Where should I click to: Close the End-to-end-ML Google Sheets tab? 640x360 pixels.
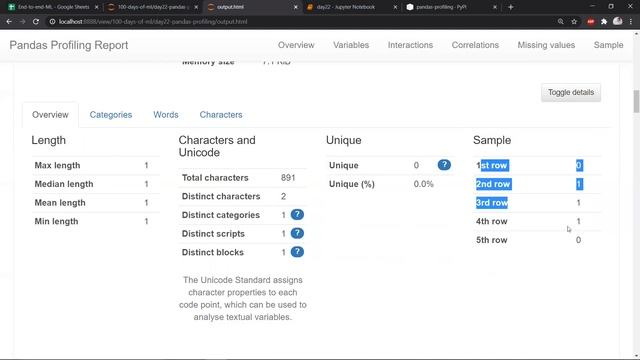coord(96,7)
